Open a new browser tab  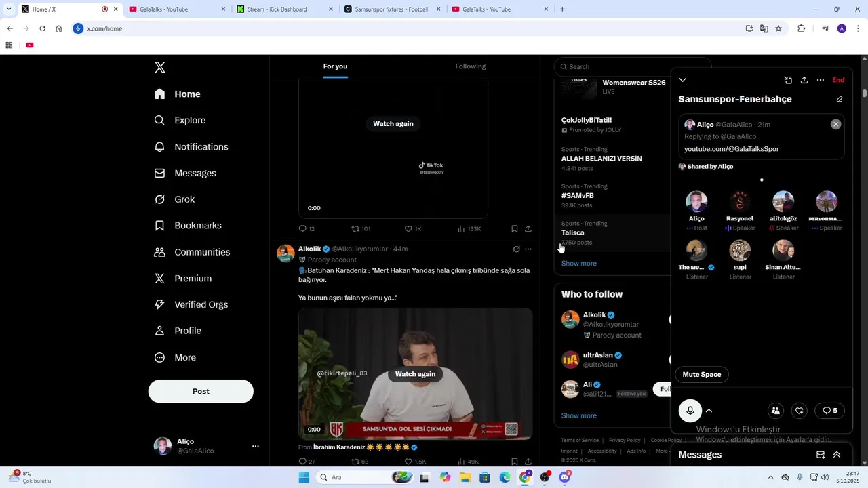tap(562, 9)
